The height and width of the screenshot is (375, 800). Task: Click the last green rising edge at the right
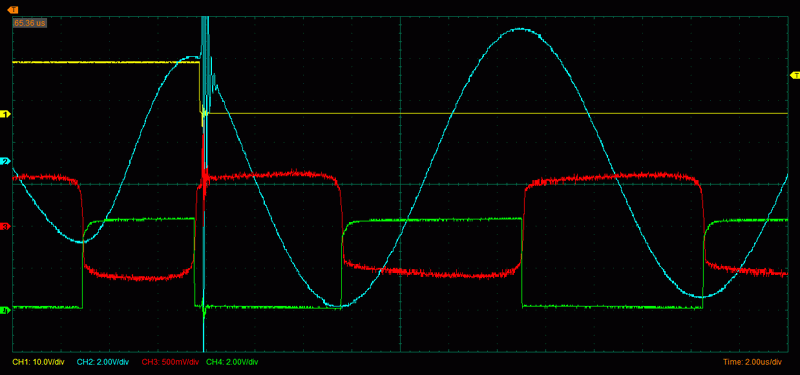[704, 265]
